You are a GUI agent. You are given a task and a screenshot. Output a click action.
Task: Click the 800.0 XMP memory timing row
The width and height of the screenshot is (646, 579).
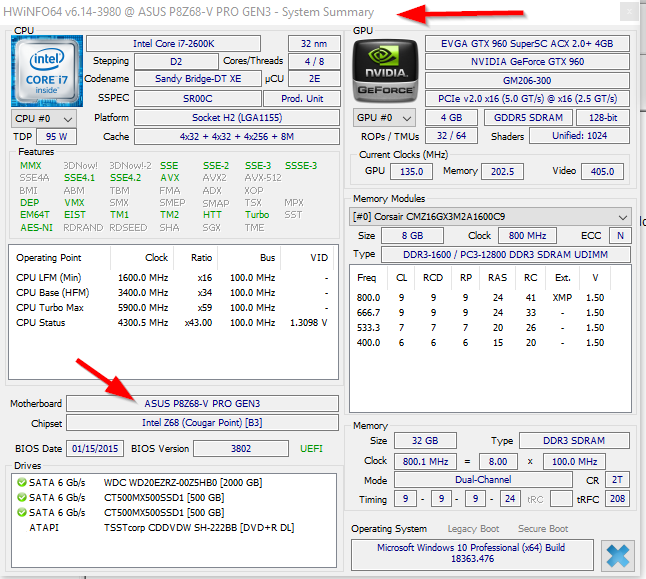(481, 298)
